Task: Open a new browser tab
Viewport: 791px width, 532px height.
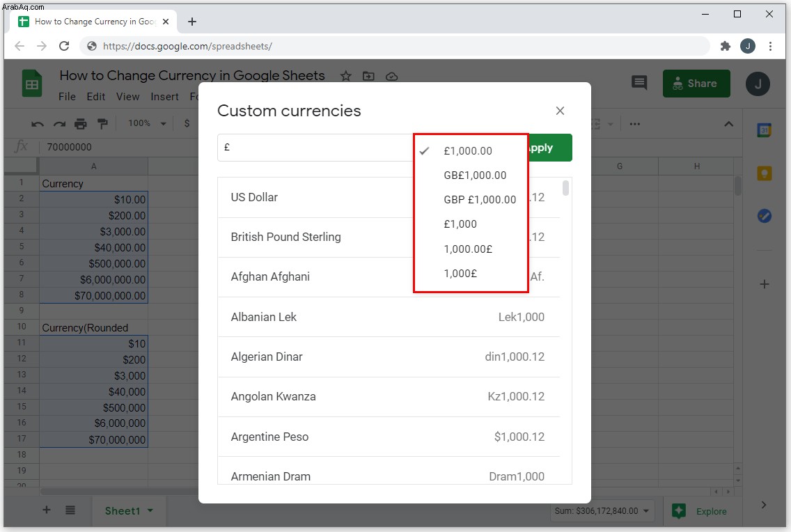Action: coord(192,22)
